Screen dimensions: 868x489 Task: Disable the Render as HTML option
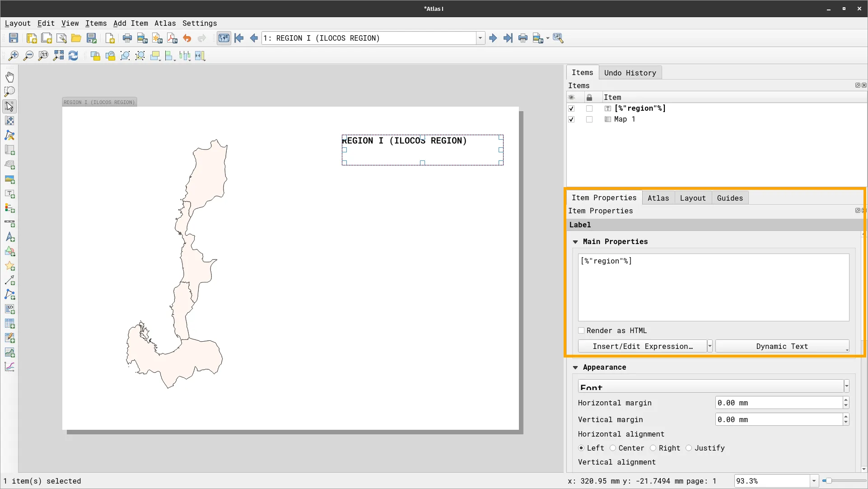(x=581, y=330)
